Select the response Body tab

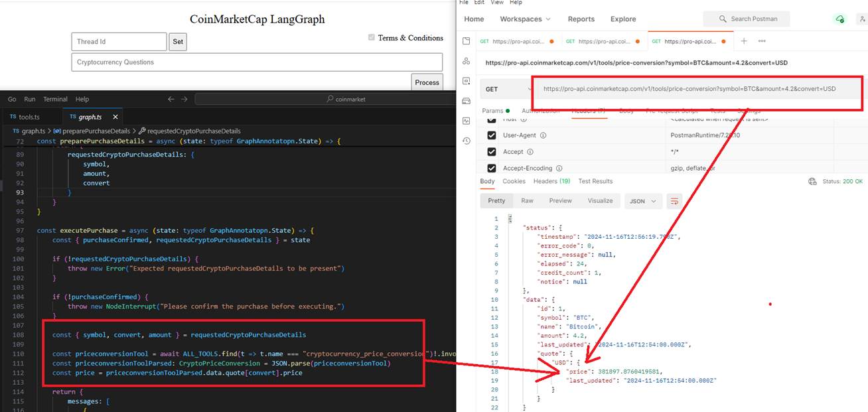point(487,181)
